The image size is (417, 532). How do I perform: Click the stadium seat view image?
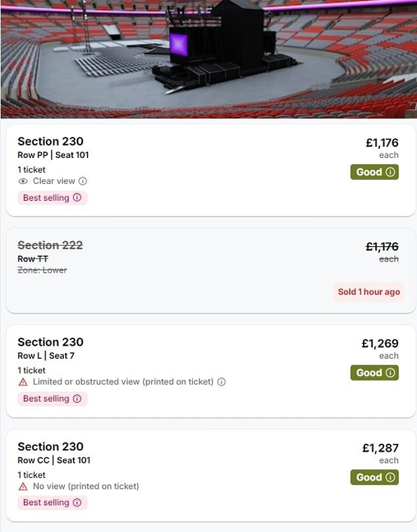point(208,59)
